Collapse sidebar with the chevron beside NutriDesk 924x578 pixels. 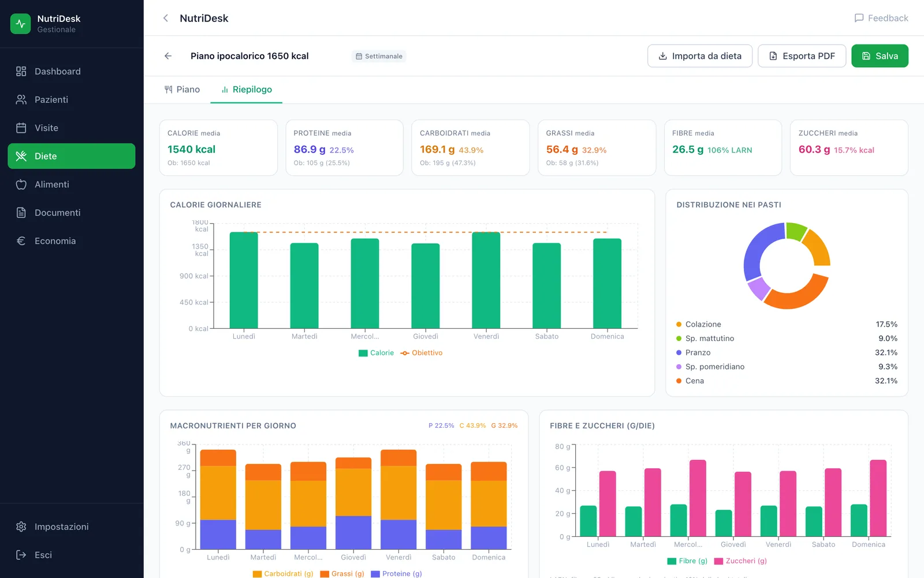[166, 18]
